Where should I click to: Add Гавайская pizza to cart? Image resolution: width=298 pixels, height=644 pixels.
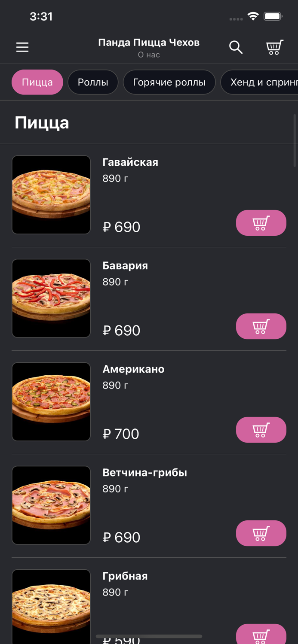pyautogui.click(x=261, y=223)
